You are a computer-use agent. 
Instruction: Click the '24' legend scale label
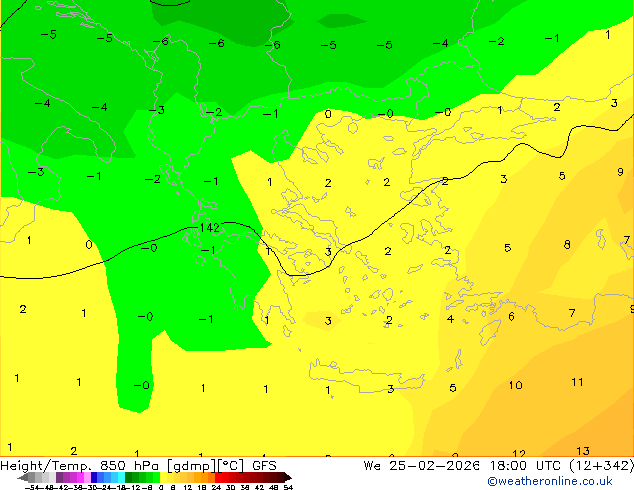(216, 487)
